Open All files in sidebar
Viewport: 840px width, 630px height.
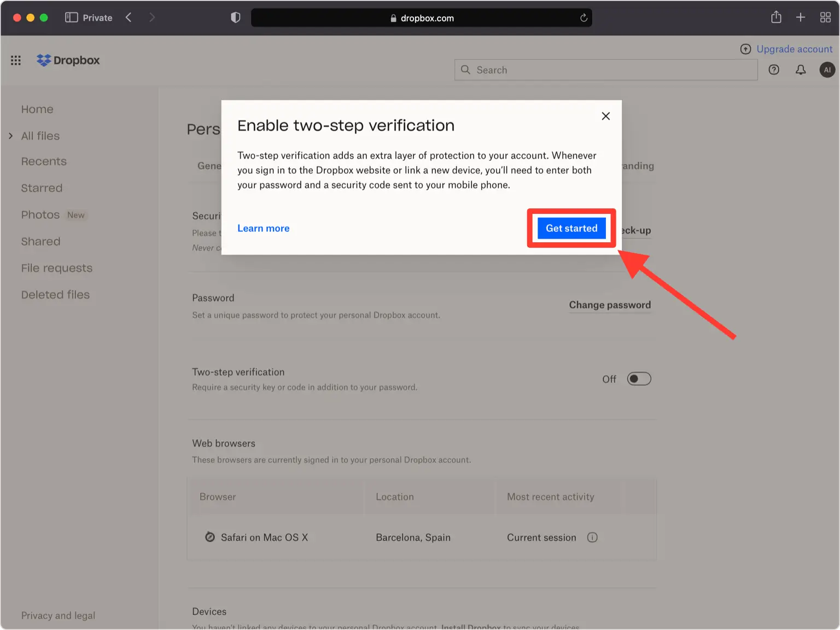coord(40,136)
